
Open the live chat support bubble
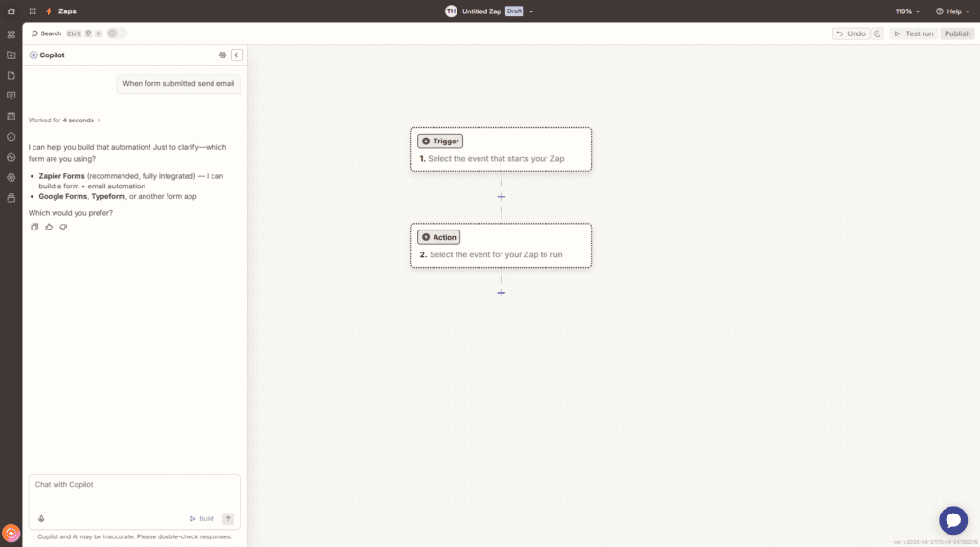click(953, 520)
